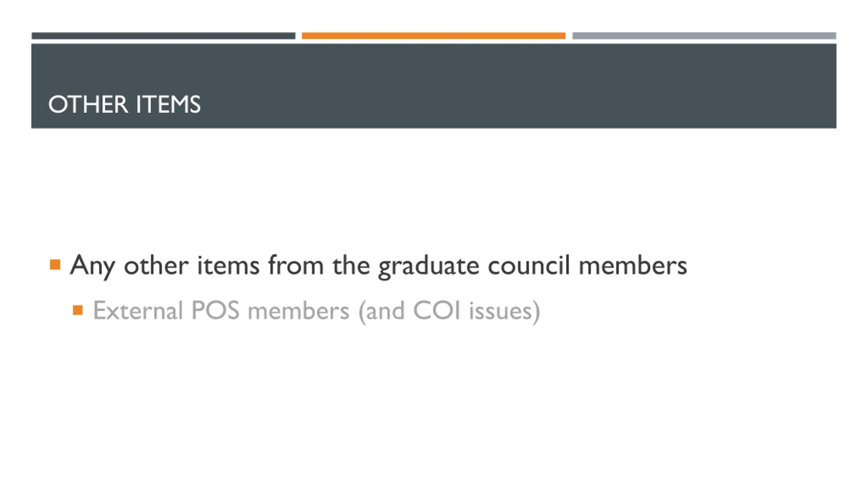Click the word 'graduate' in the bullet
The height and width of the screenshot is (488, 868).
(429, 266)
